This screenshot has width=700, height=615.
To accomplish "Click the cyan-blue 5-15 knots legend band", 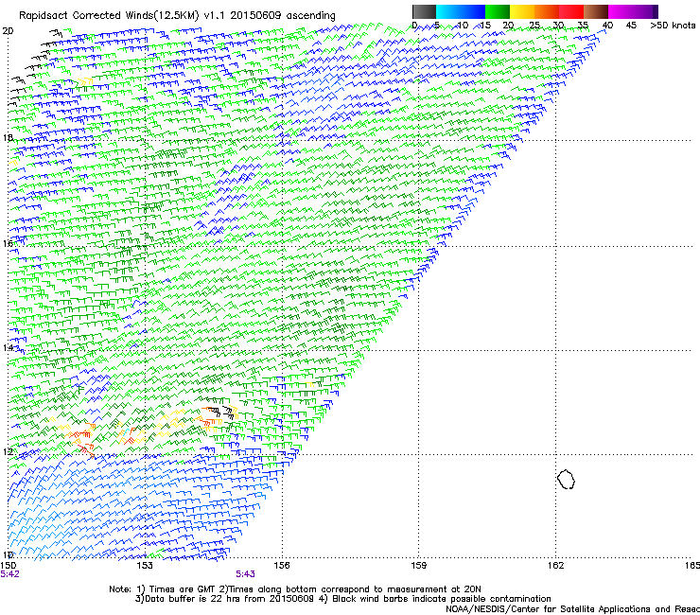I will click(461, 11).
